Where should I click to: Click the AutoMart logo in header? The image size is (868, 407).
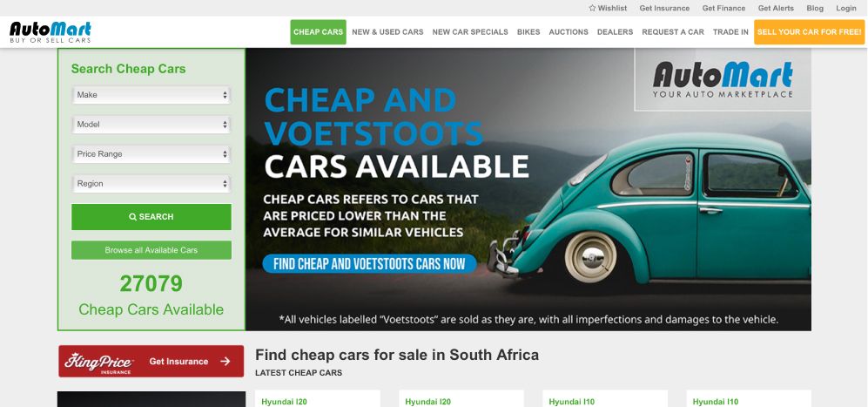pyautogui.click(x=50, y=32)
